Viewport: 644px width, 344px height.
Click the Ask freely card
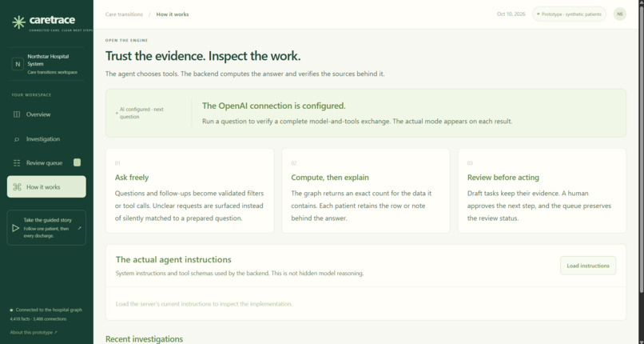pyautogui.click(x=189, y=190)
